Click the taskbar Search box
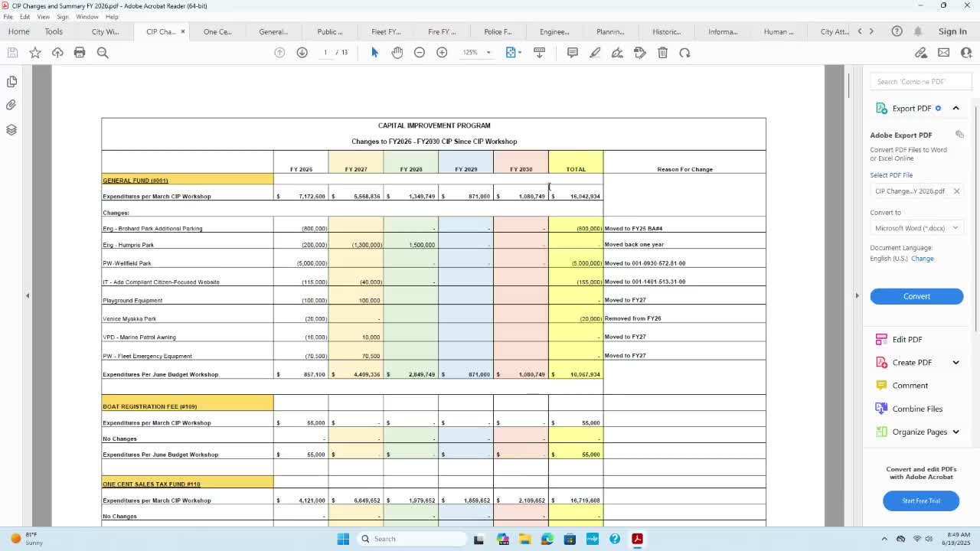Image resolution: width=980 pixels, height=551 pixels. point(412,539)
